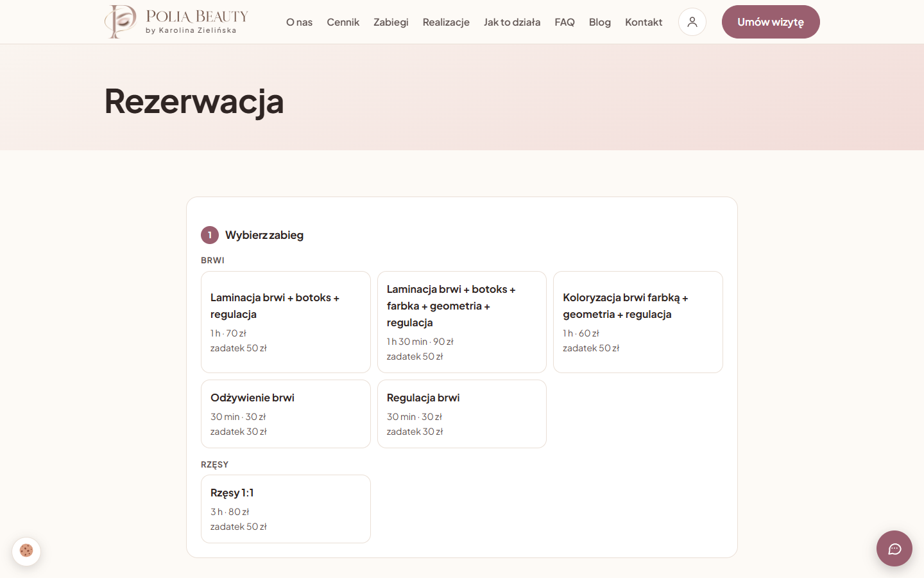Click the '1 h · 60 zł' text

point(581,333)
